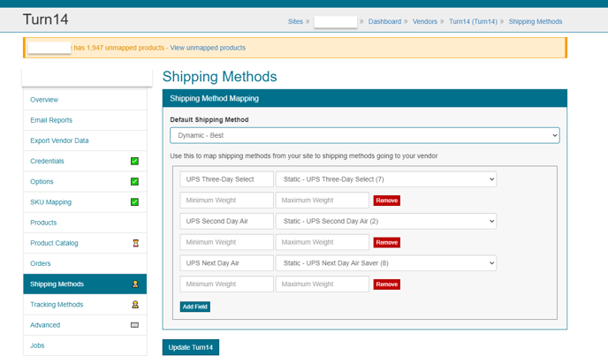Click the Add Field button
Viewport: 608px width, 364px height.
194,307
